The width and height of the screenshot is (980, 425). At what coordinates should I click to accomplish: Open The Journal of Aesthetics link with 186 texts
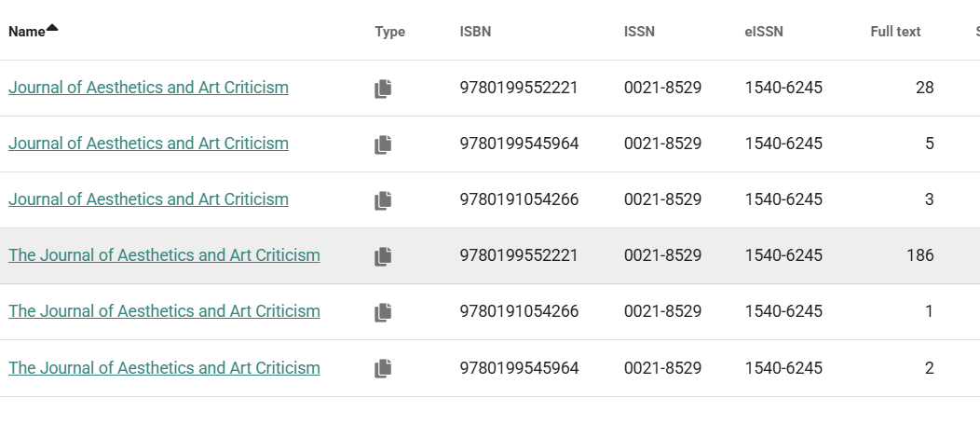tap(164, 255)
